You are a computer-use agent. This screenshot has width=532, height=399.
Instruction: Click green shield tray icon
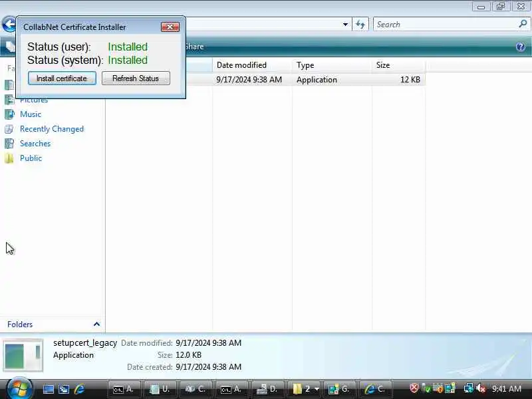point(426,388)
